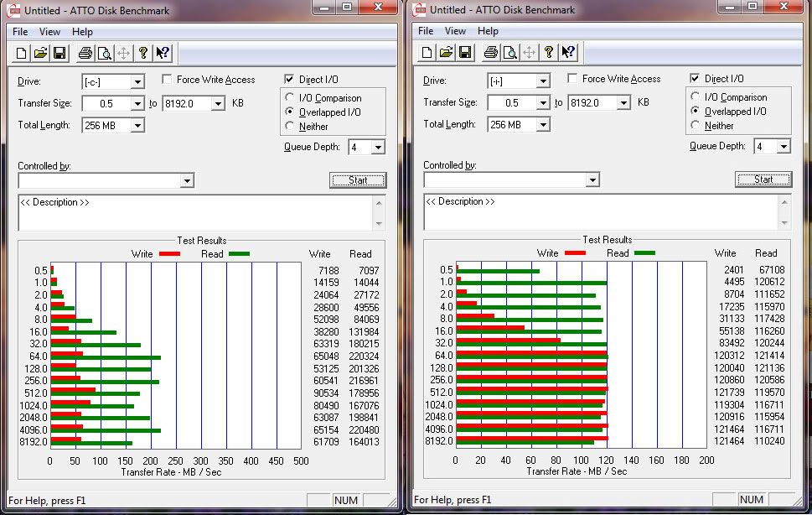Click write value 121739 in right window
812x515 pixels.
[729, 393]
